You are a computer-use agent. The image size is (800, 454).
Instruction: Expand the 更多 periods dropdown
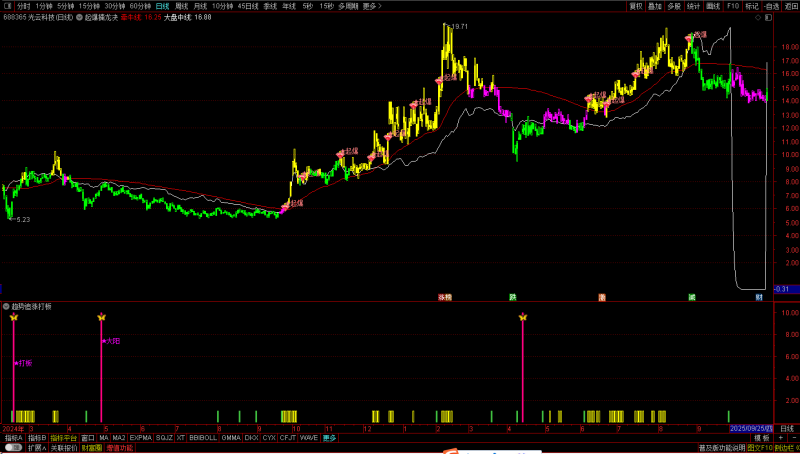tap(371, 5)
